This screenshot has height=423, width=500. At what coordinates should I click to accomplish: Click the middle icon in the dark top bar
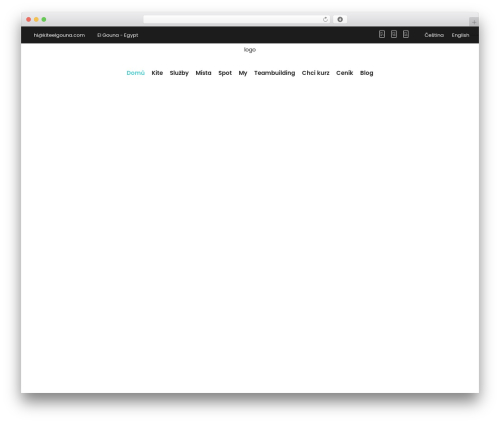coord(394,34)
